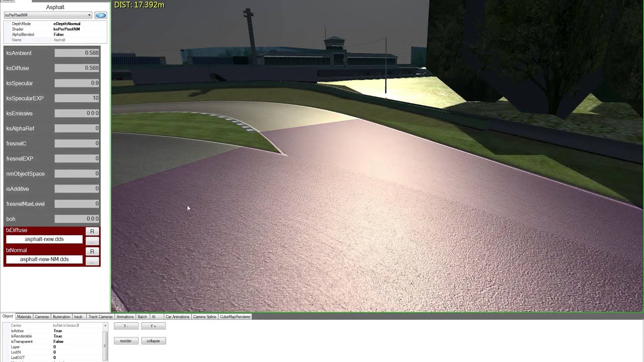Open the Track Cameras tab
The height and width of the screenshot is (362, 644).
tap(101, 317)
